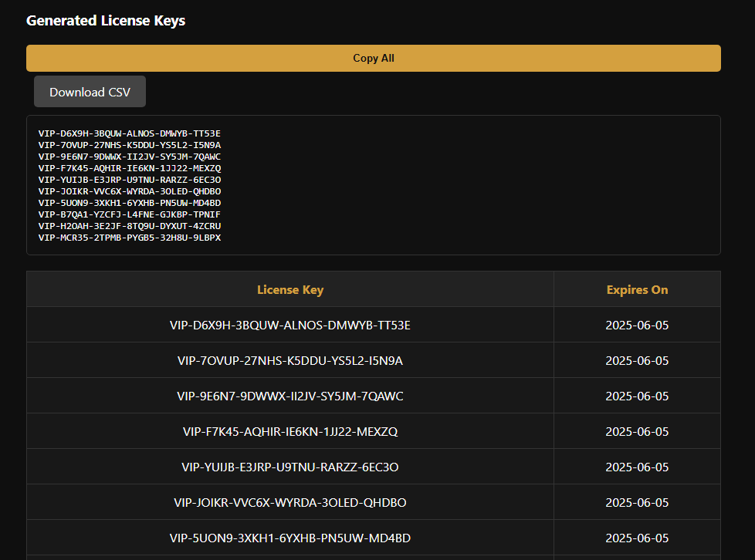Click the Copy All button
Viewport: 755px width, 560px height.
(373, 58)
